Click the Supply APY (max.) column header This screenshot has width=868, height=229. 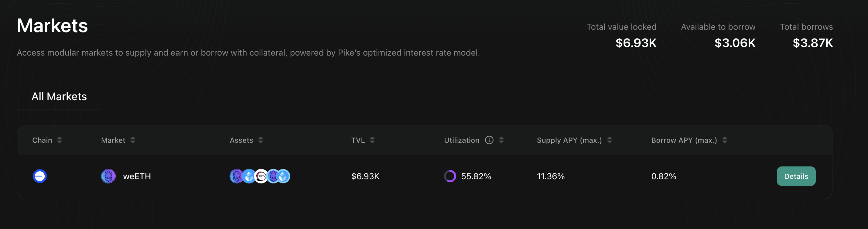click(x=569, y=140)
